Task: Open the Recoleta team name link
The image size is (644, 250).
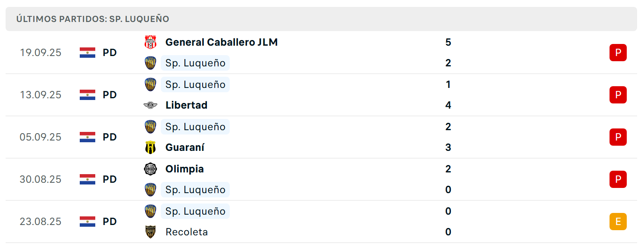Action: (x=187, y=232)
